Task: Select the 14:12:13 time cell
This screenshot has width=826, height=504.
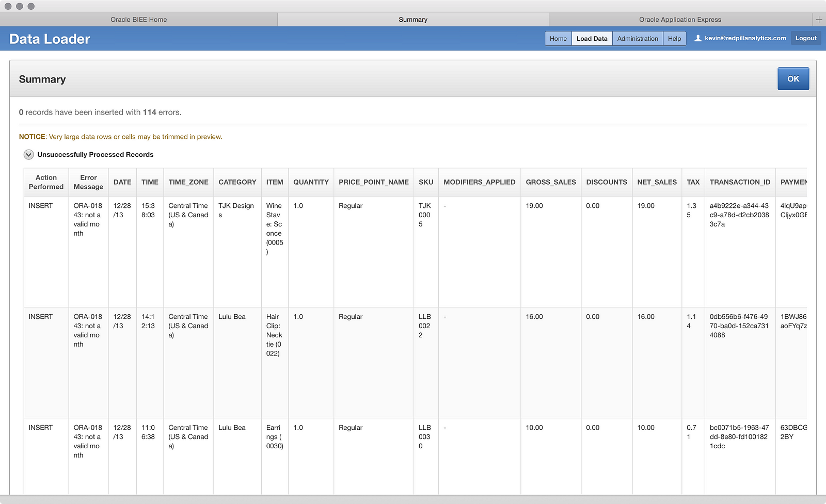Action: (x=150, y=363)
